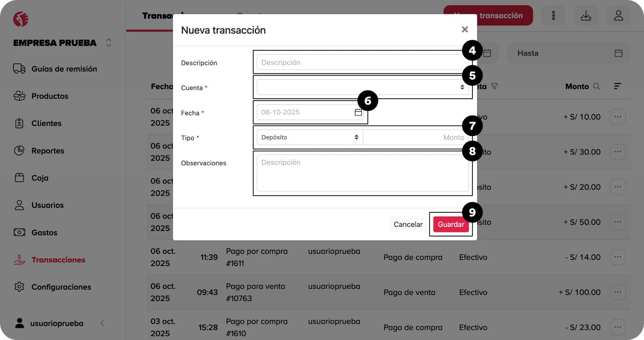644x340 pixels.
Task: Click the sort icon right of Monto
Action: (x=617, y=87)
